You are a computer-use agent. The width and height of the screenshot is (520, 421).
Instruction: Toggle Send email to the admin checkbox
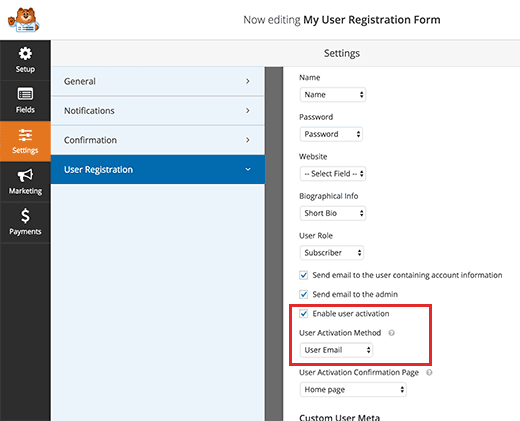click(x=303, y=294)
